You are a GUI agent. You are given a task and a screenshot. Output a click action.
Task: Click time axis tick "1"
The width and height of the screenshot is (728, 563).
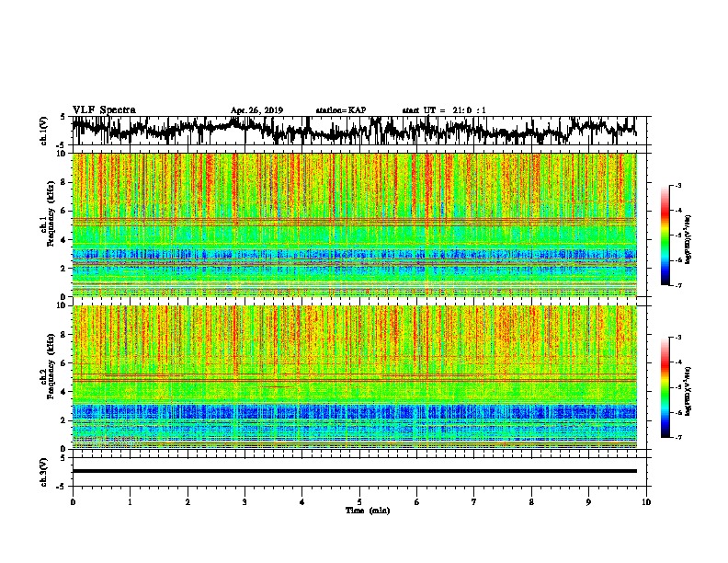[130, 502]
